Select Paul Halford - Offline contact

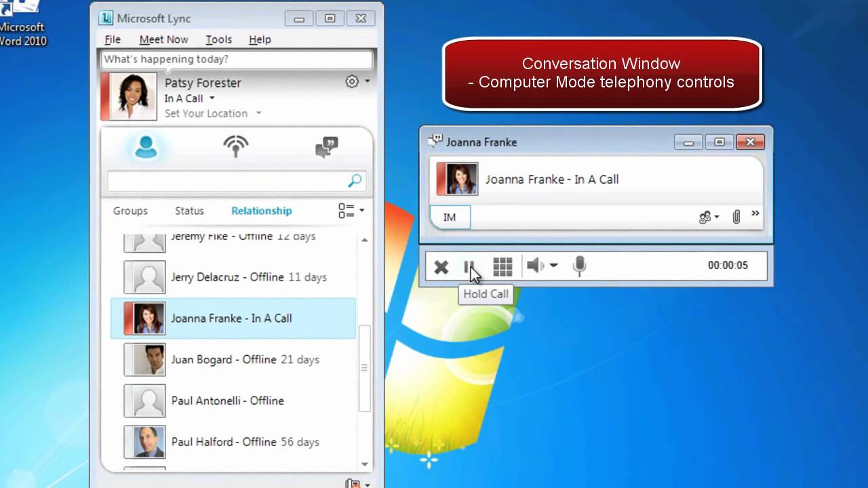tap(233, 442)
